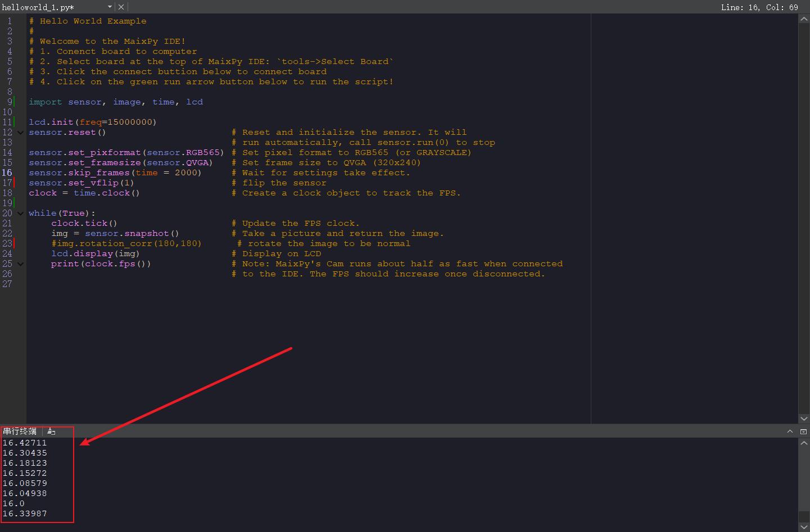This screenshot has width=810, height=532.
Task: Click terminal output value 16.30435
Action: point(25,453)
